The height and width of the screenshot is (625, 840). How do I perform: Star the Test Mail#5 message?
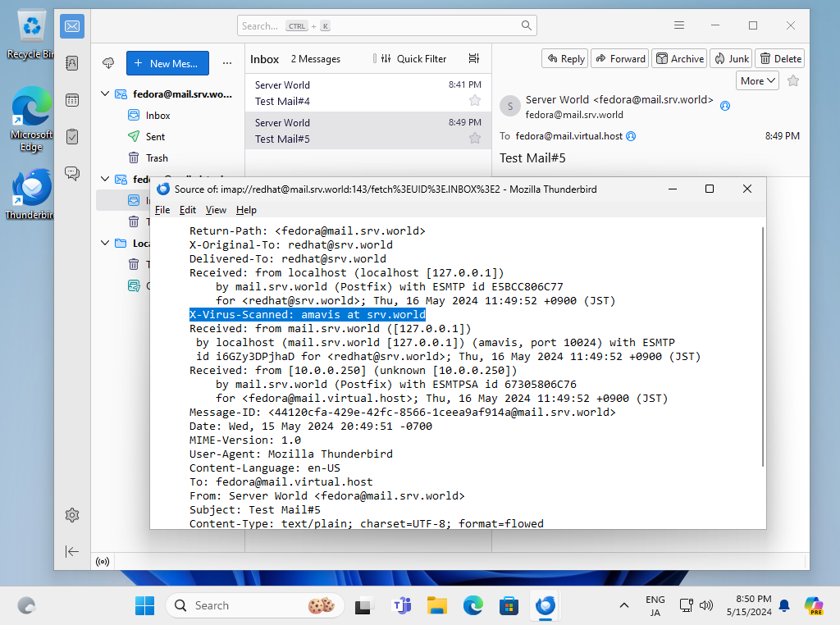pyautogui.click(x=474, y=139)
